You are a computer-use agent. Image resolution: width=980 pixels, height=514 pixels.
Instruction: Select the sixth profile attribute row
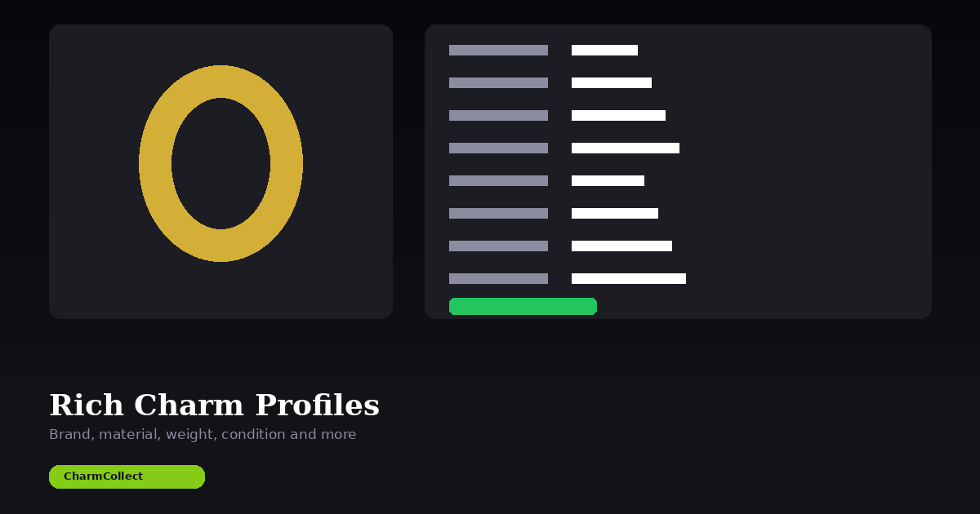[615, 213]
